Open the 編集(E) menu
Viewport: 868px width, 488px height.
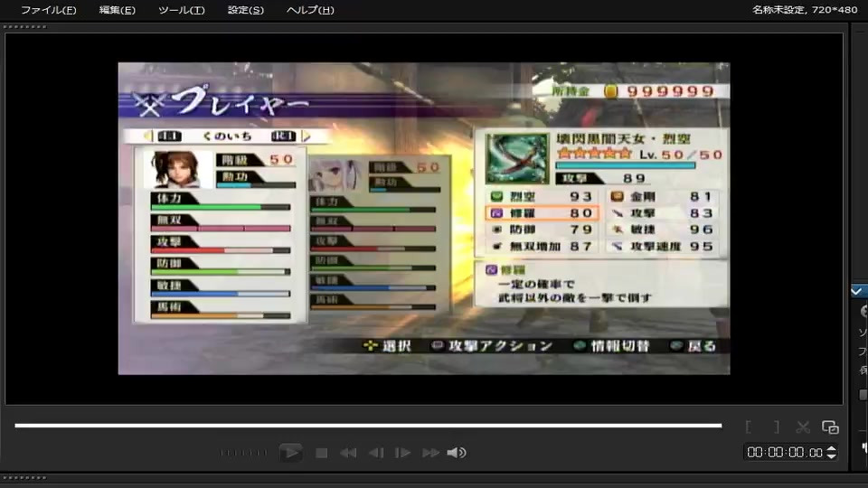coord(118,10)
